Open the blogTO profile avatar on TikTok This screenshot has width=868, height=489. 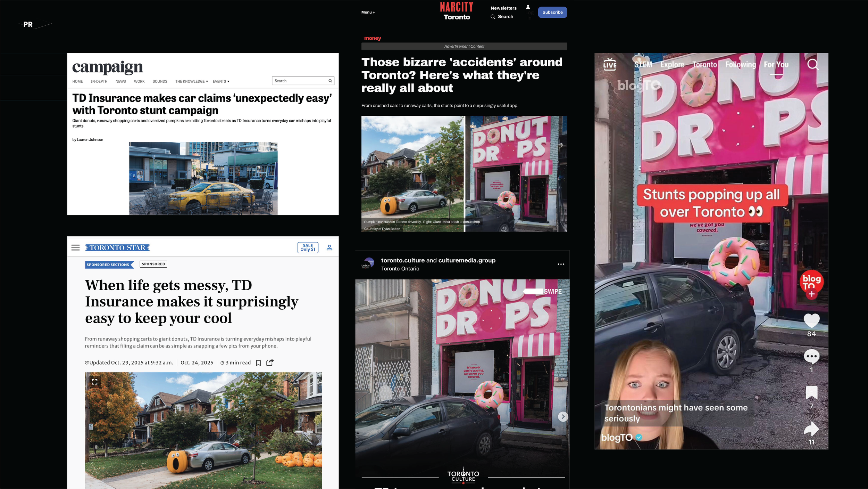tap(811, 281)
